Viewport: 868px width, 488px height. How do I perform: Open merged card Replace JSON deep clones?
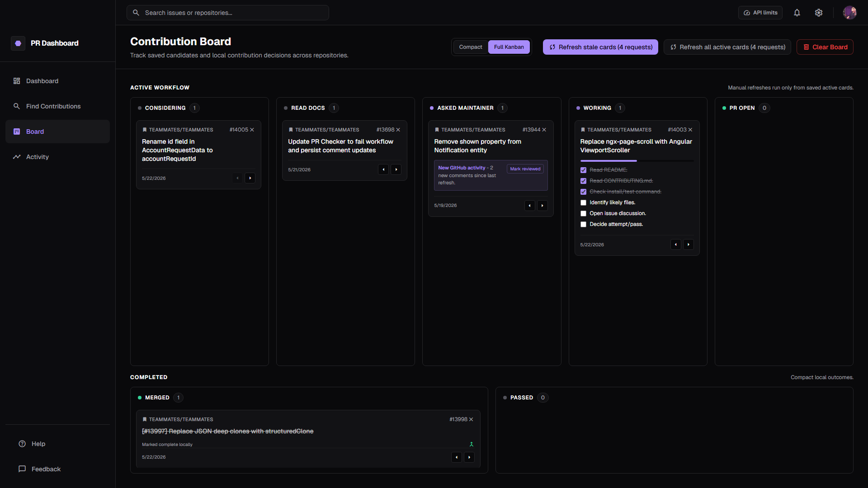pyautogui.click(x=227, y=432)
